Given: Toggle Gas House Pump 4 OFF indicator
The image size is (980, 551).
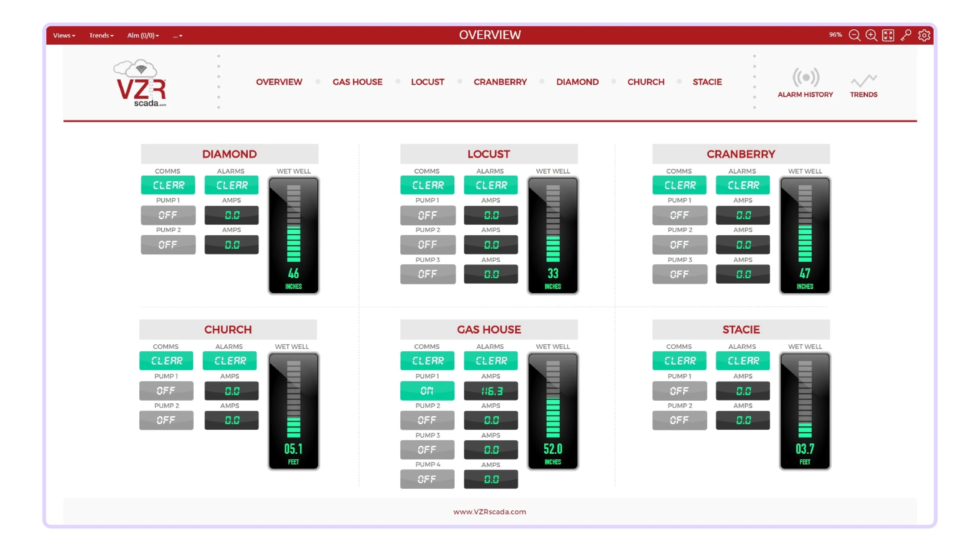Looking at the screenshot, I should pos(427,479).
